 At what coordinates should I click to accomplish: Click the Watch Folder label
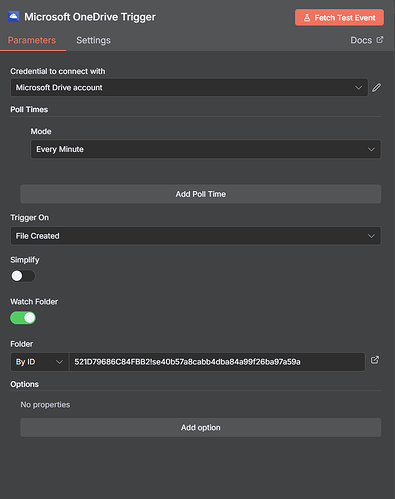click(34, 302)
